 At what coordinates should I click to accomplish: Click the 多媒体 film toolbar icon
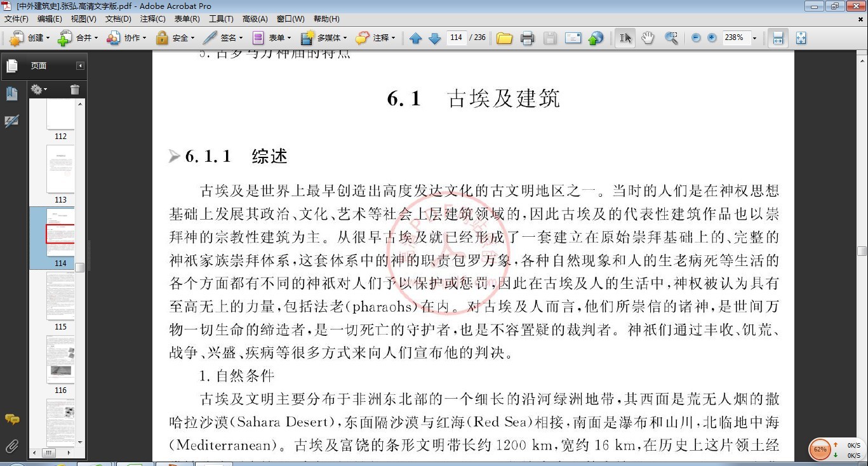[x=308, y=38]
